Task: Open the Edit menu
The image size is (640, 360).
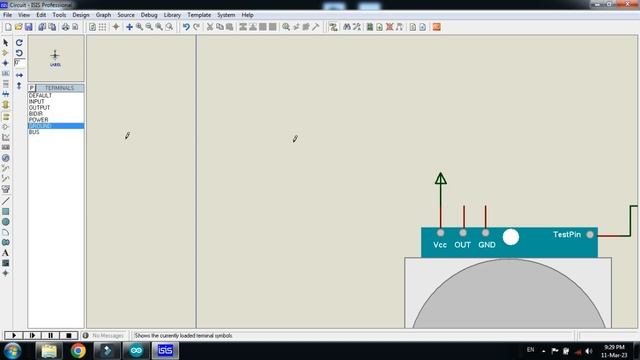Action: [x=41, y=15]
